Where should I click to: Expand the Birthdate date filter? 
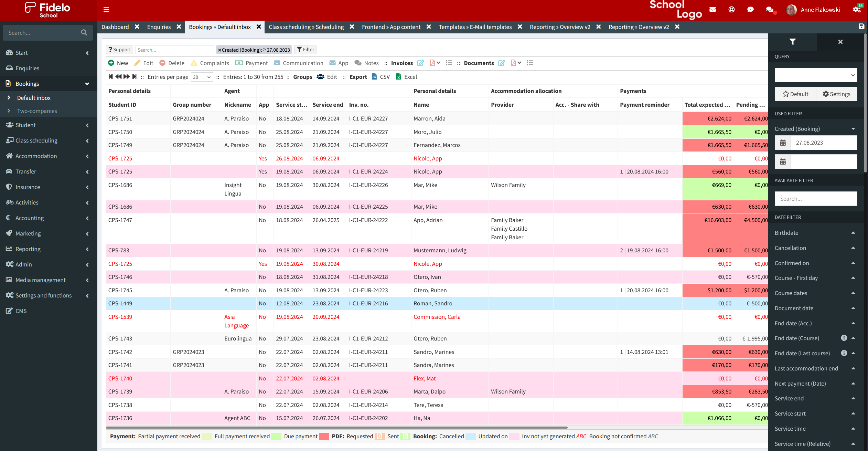pyautogui.click(x=853, y=233)
